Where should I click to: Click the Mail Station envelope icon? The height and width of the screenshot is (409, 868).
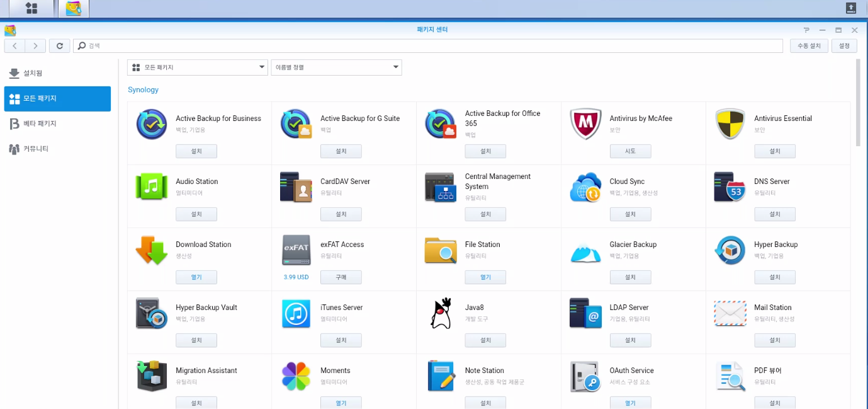pyautogui.click(x=730, y=313)
